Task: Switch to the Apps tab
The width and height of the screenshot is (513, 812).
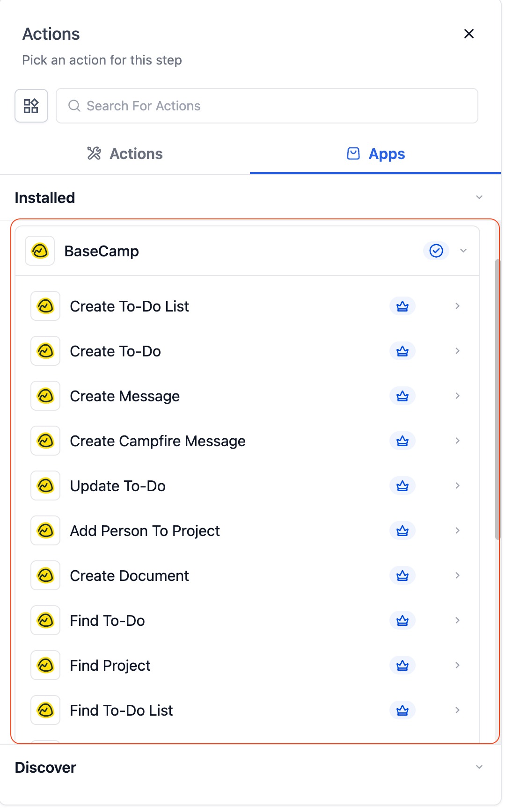Action: pos(375,154)
